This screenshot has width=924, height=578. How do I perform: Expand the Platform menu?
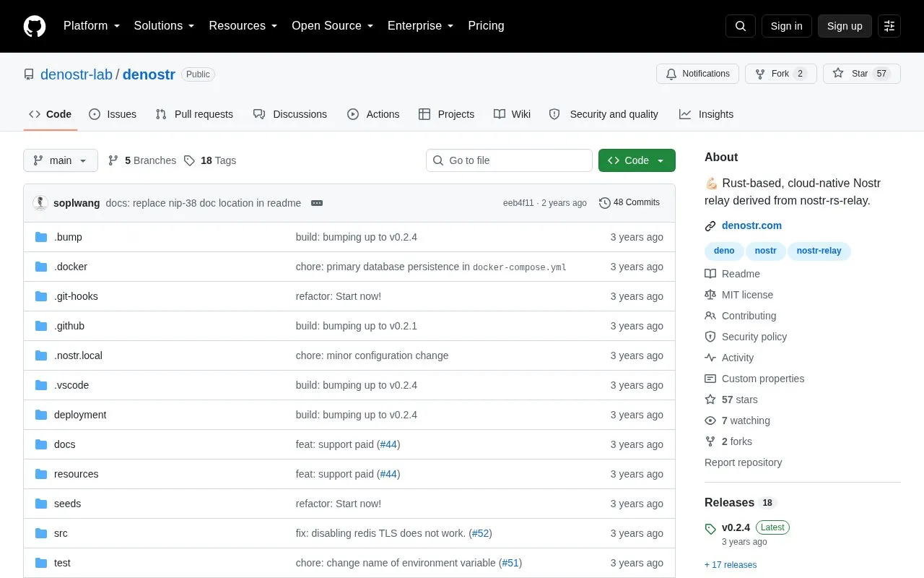(x=92, y=26)
